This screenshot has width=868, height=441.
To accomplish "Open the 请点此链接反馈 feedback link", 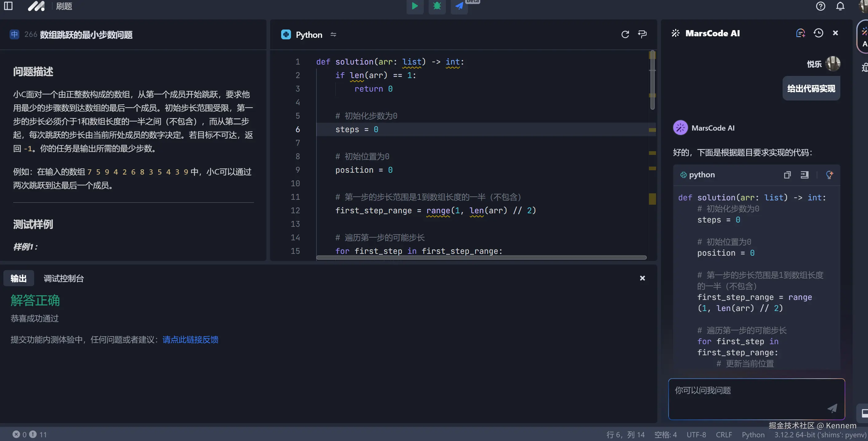I will (190, 340).
